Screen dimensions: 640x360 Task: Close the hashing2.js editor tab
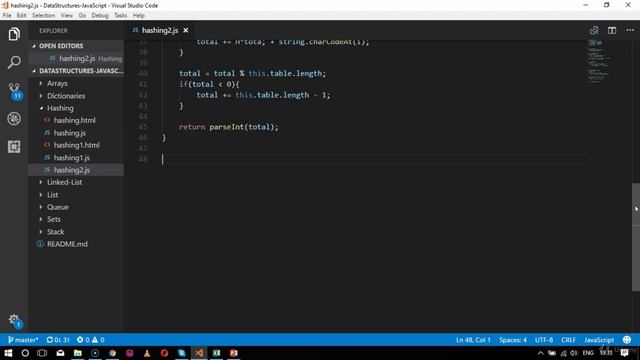click(x=186, y=30)
